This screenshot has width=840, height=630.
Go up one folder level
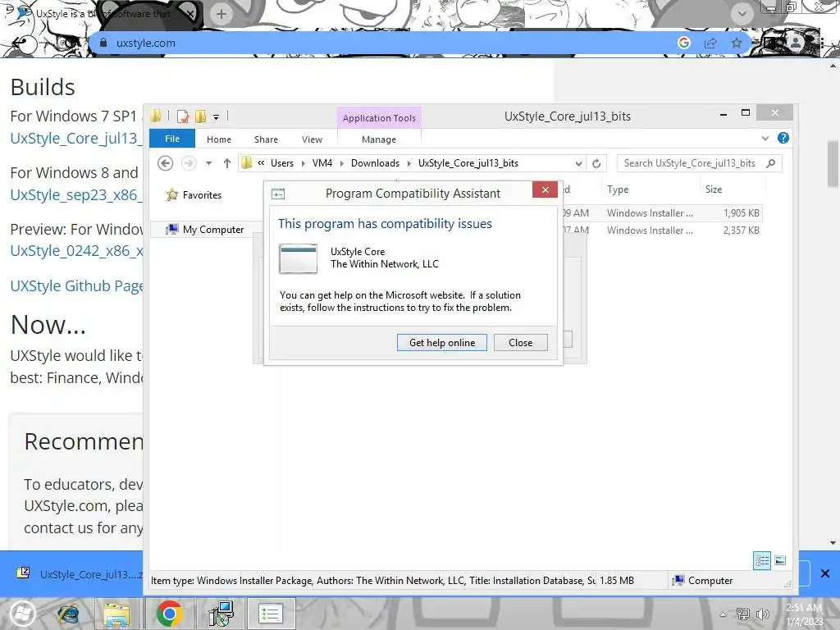click(227, 163)
